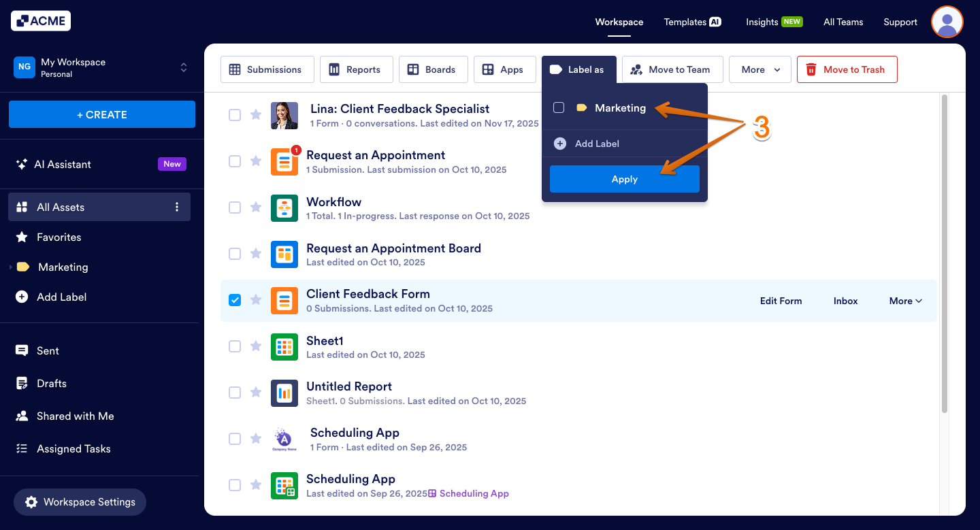
Task: Star the Untitled Report
Action: (256, 393)
